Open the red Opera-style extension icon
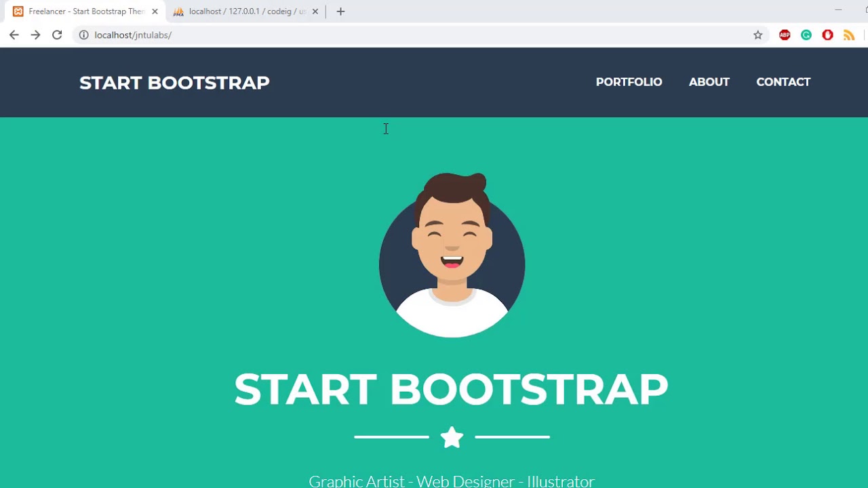This screenshot has width=868, height=488. pyautogui.click(x=827, y=35)
